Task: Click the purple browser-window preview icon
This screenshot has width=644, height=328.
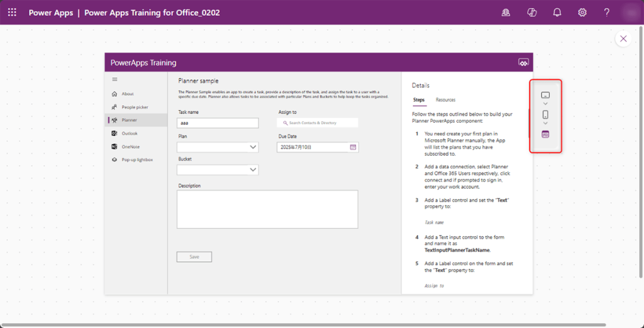Action: pos(545,134)
